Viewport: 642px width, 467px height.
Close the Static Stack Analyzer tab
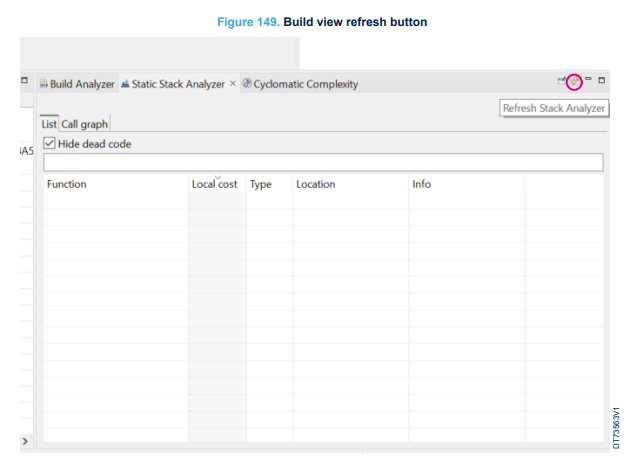[x=233, y=83]
